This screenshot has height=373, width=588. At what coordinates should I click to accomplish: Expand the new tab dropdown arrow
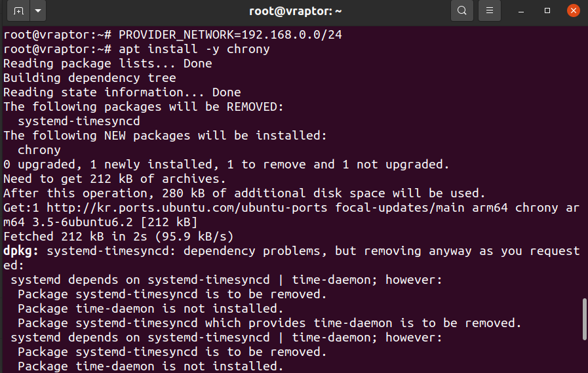click(38, 11)
